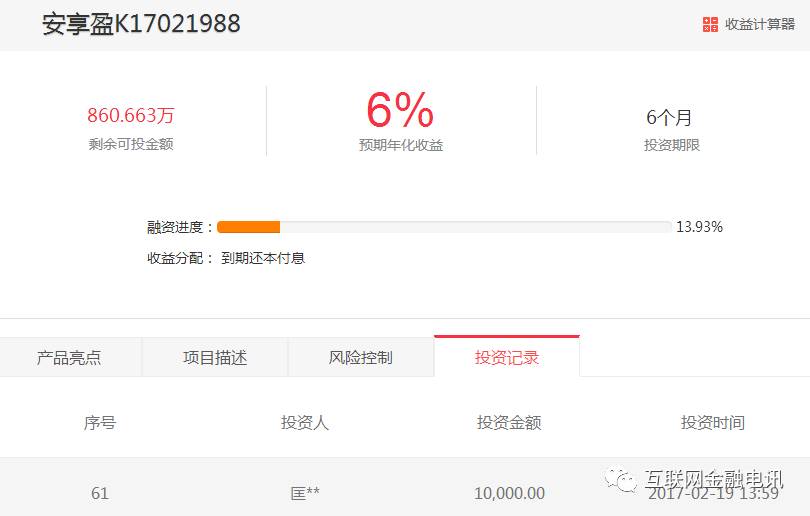The image size is (810, 516).
Task: Click the 到期还本付息 text
Action: pos(263,258)
